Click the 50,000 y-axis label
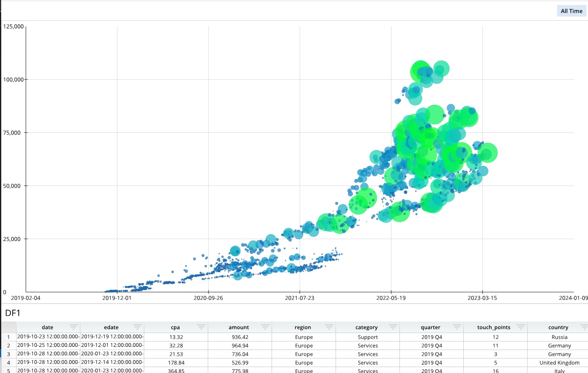 click(12, 186)
